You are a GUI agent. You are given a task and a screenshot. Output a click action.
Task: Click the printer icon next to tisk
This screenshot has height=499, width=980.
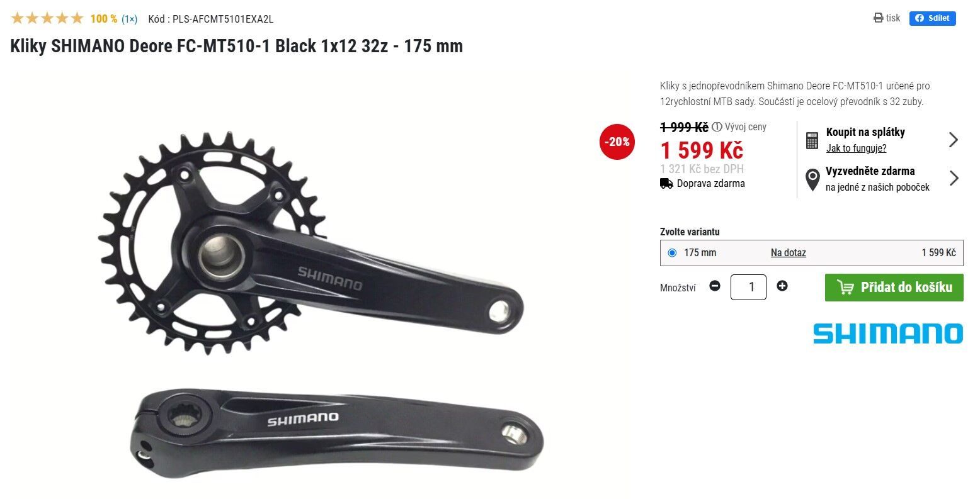[x=879, y=18]
